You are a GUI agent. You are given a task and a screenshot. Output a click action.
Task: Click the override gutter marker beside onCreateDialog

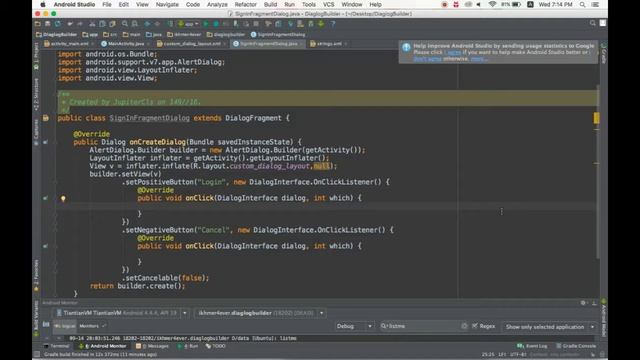45,142
